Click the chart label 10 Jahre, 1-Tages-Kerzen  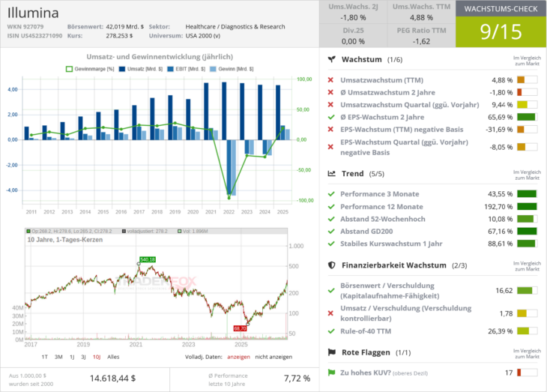click(x=65, y=240)
